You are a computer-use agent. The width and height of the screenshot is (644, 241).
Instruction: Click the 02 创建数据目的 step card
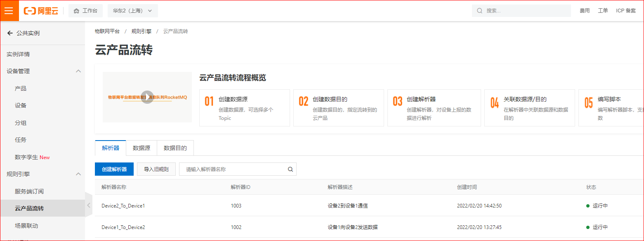339,108
